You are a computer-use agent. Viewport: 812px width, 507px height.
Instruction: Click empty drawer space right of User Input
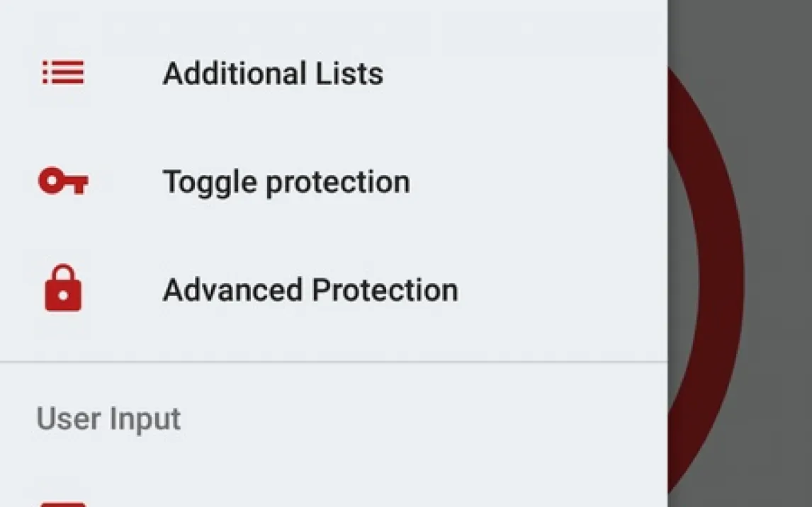[425, 418]
